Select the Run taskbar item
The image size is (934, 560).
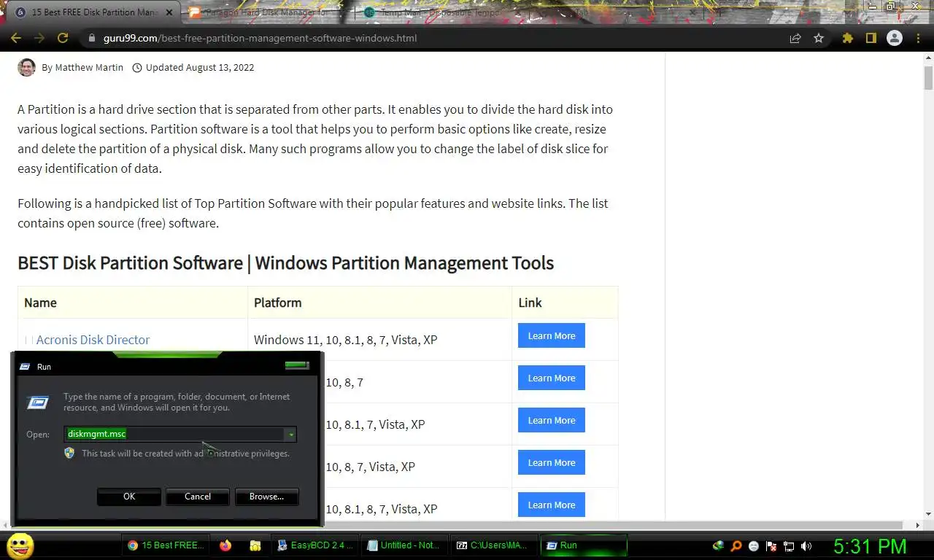(584, 545)
